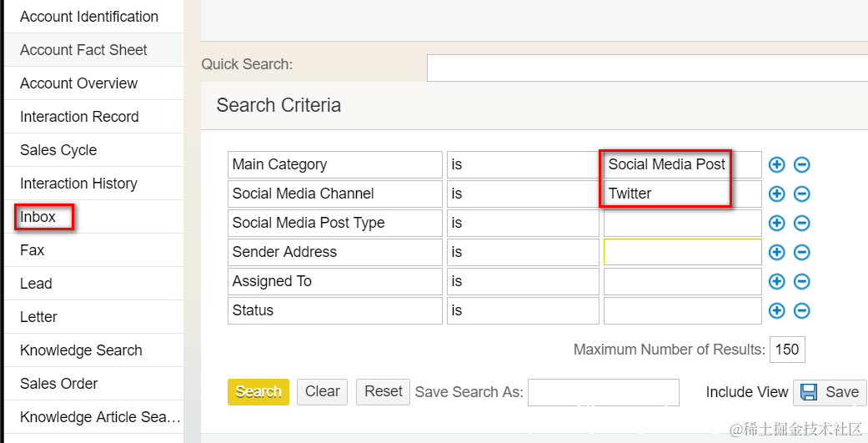Open the Assigned To field selector

tap(335, 281)
